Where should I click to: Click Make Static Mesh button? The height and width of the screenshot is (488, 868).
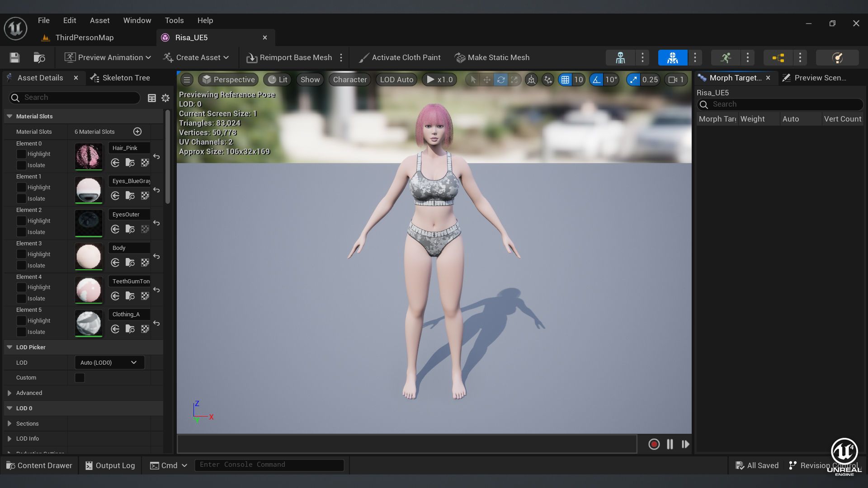coord(492,57)
